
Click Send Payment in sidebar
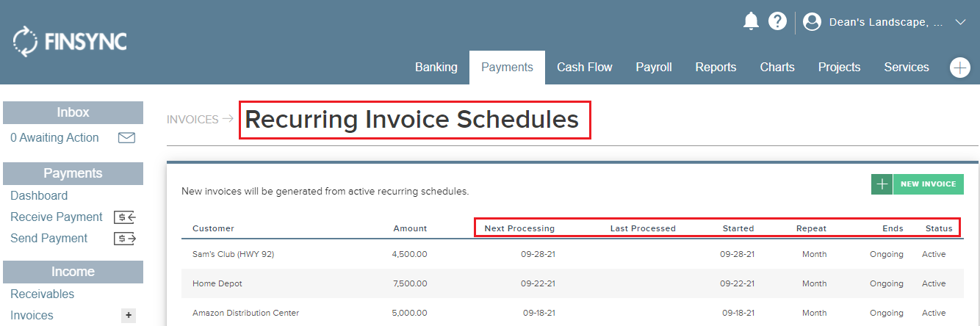click(x=49, y=238)
